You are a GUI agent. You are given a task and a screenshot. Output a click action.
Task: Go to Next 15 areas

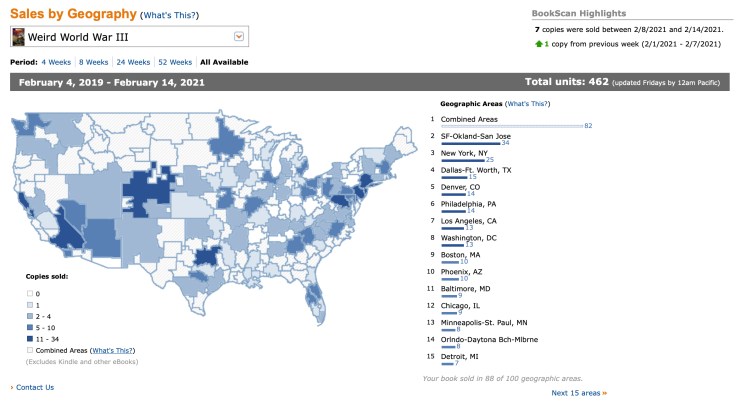coord(578,394)
